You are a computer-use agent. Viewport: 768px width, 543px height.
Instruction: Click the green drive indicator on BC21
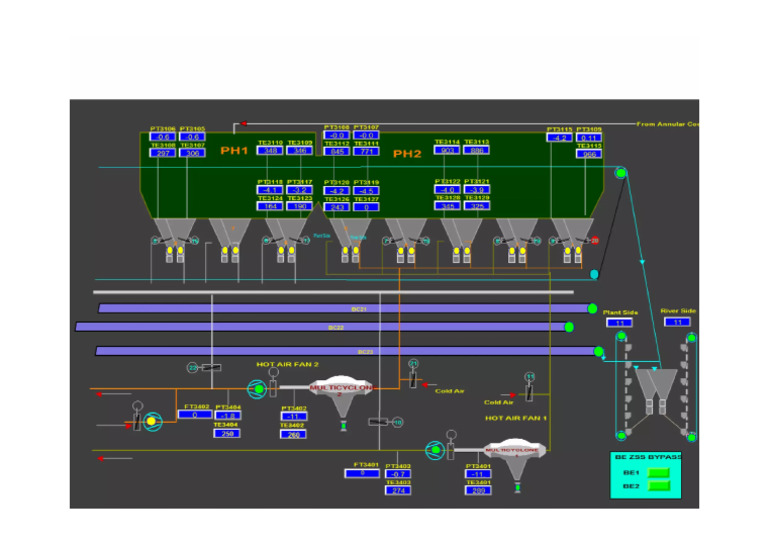pos(592,308)
